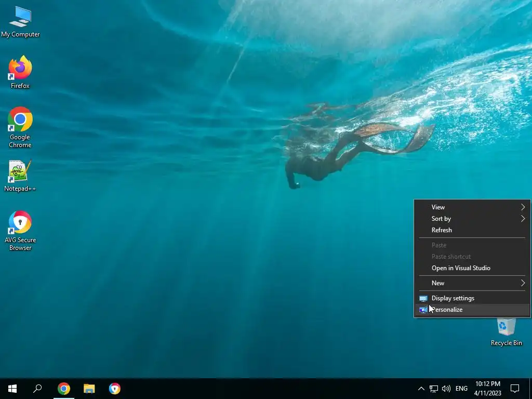
Task: Expand the Sort by submenu
Action: (x=472, y=219)
